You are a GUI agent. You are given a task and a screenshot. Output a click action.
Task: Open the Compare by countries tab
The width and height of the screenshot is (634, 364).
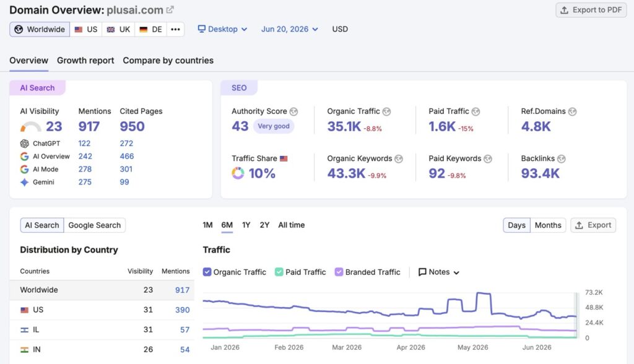168,60
